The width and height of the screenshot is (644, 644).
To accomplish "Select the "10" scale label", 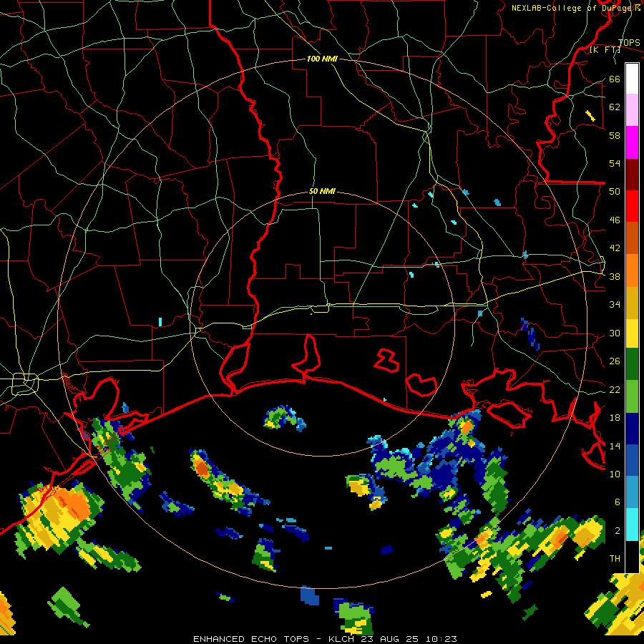I will pos(615,474).
